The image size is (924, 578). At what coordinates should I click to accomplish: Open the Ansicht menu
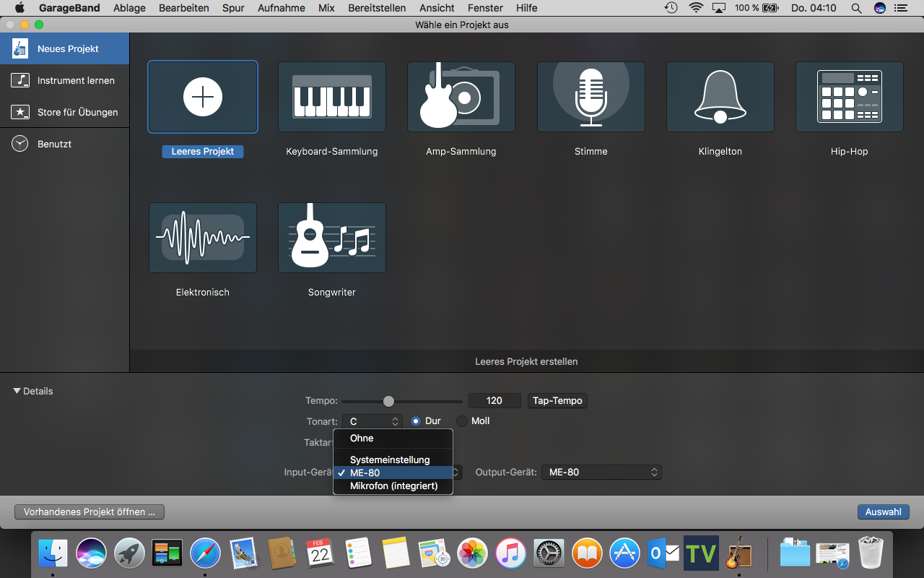[x=437, y=8]
